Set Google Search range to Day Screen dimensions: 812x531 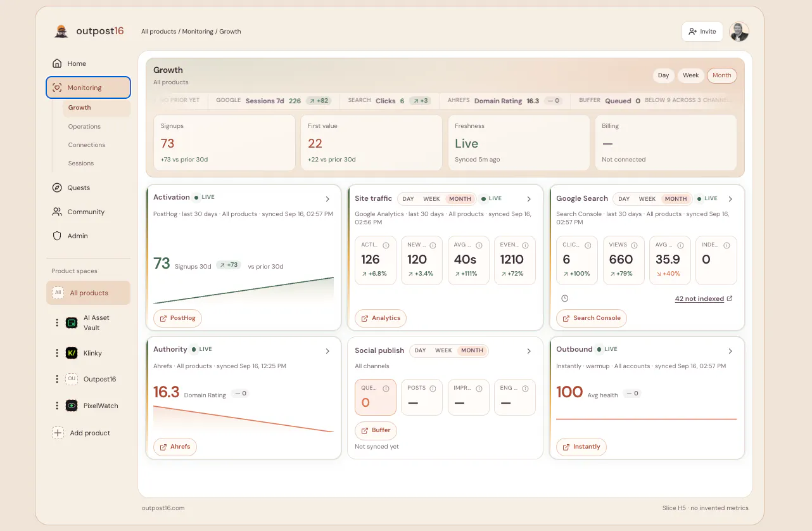tap(624, 199)
